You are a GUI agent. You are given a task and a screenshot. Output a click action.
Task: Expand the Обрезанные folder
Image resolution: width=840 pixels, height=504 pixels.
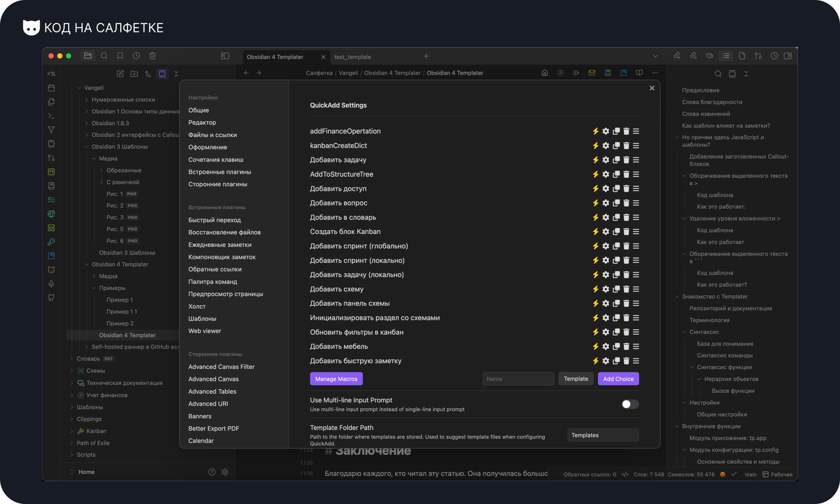point(101,171)
